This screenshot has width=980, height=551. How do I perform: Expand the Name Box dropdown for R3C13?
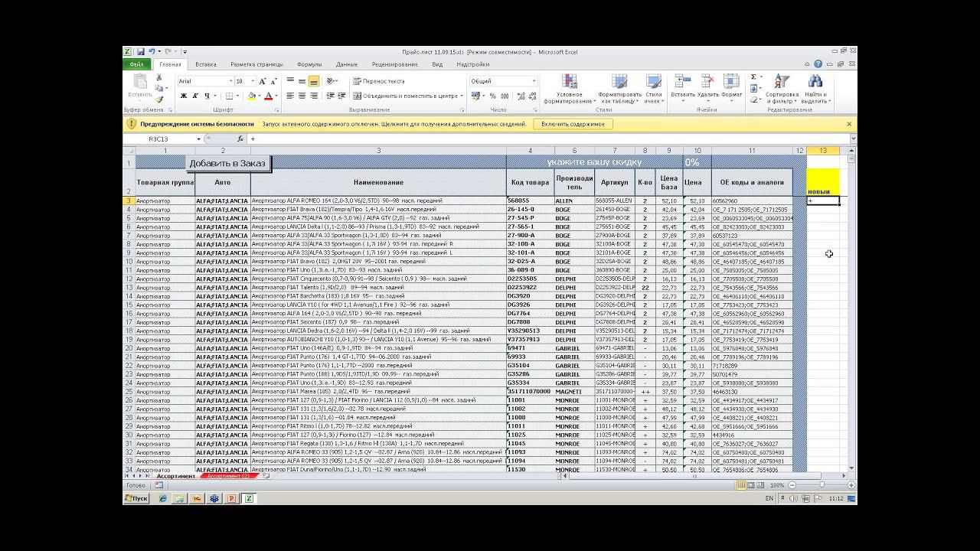point(198,139)
